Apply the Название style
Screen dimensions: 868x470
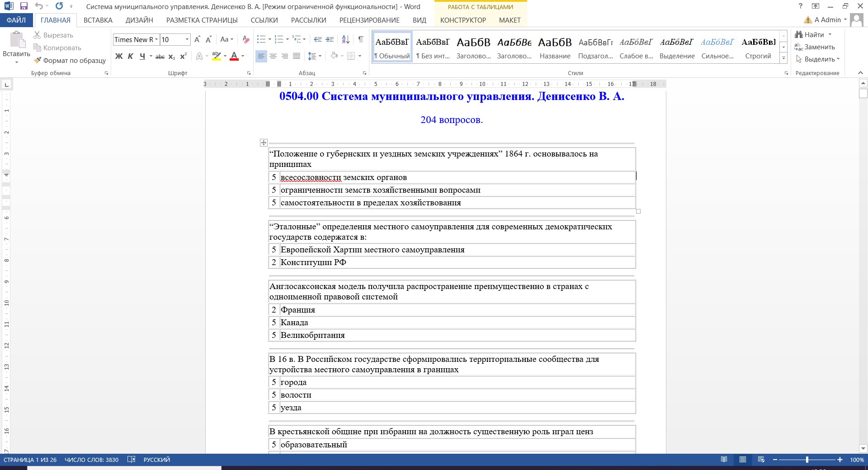(555, 47)
